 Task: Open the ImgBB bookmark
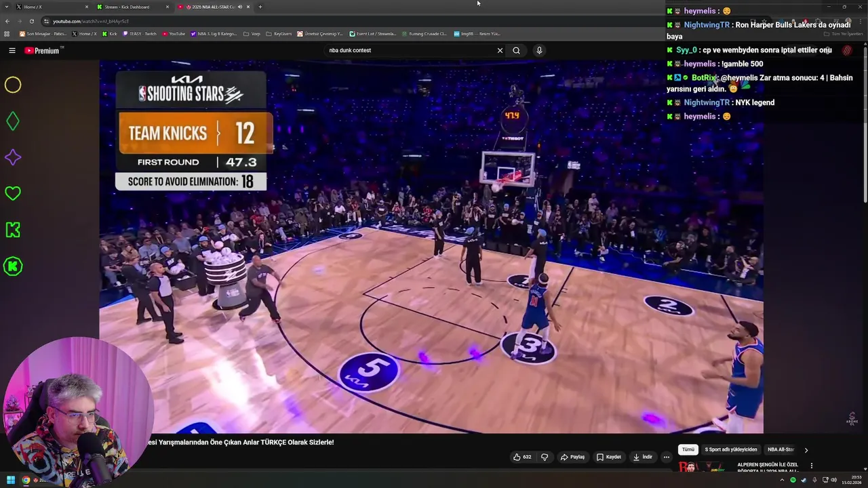pos(477,34)
